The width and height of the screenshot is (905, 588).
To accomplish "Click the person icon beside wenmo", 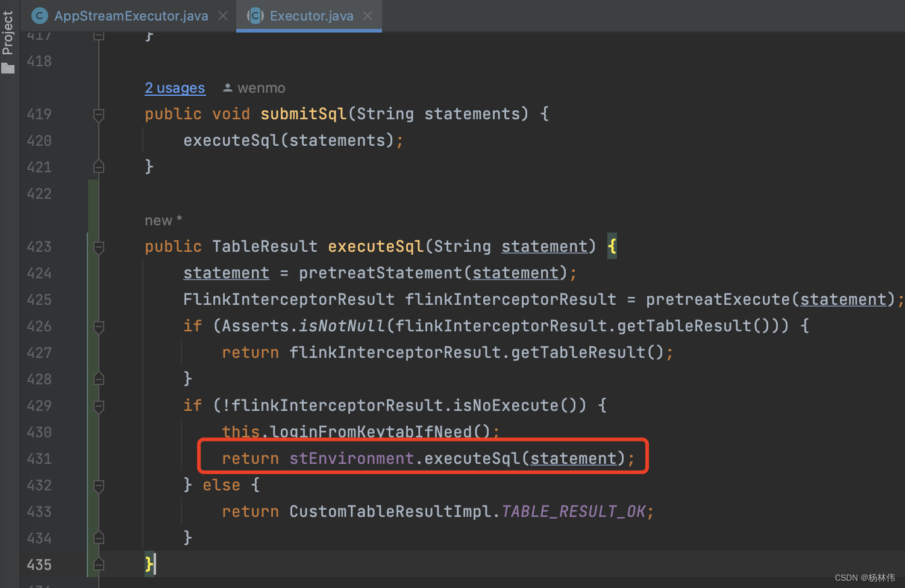I will point(228,88).
